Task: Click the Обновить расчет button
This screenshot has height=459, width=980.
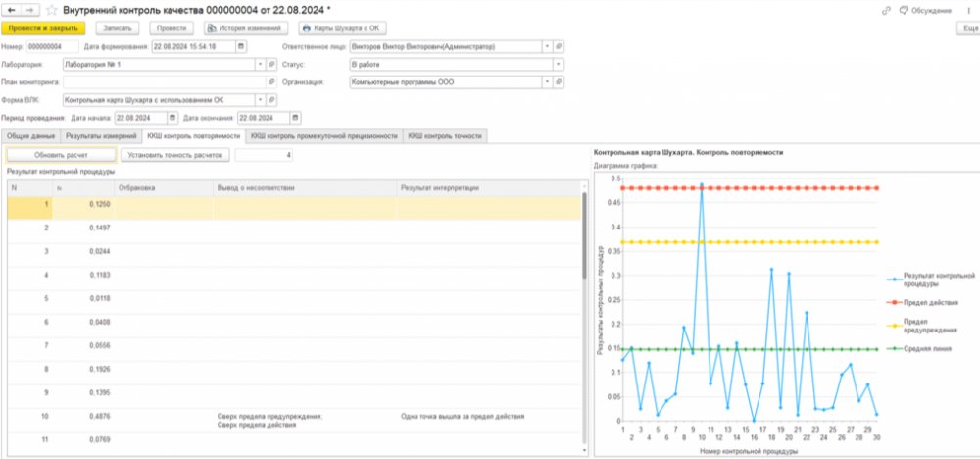Action: (x=61, y=154)
